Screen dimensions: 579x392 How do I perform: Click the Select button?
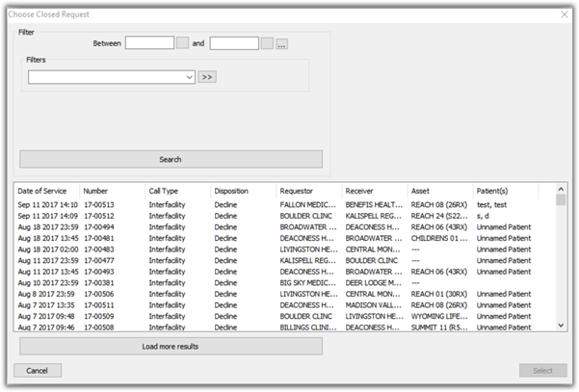[x=542, y=370]
